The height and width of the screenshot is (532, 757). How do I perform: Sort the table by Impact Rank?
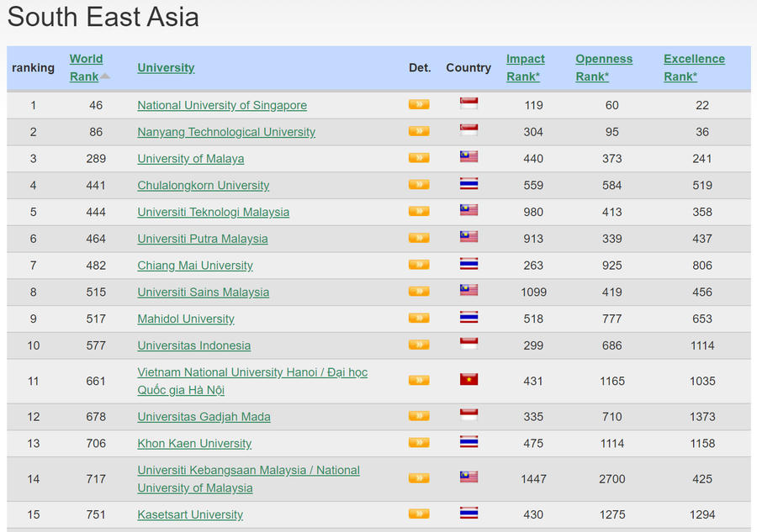click(x=525, y=67)
